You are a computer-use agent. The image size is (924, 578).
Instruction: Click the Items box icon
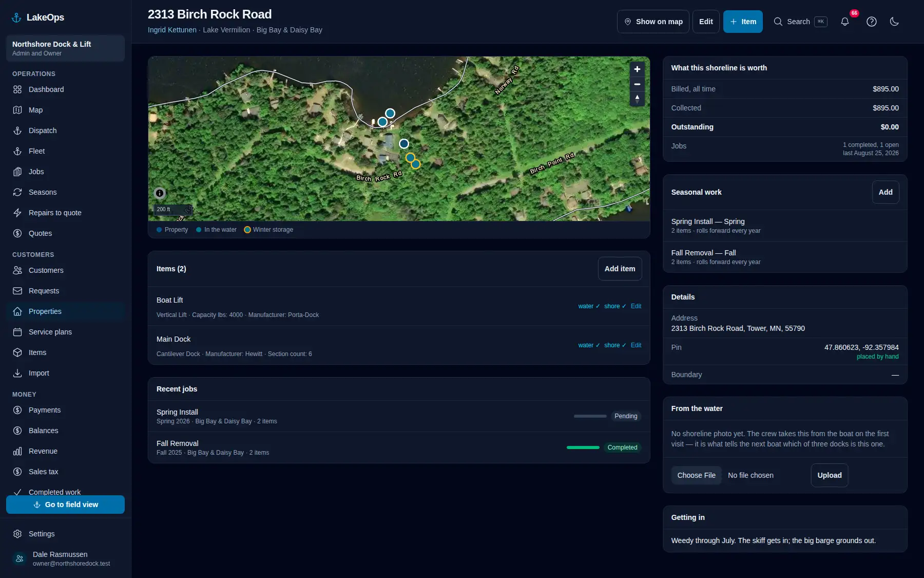[x=17, y=352]
